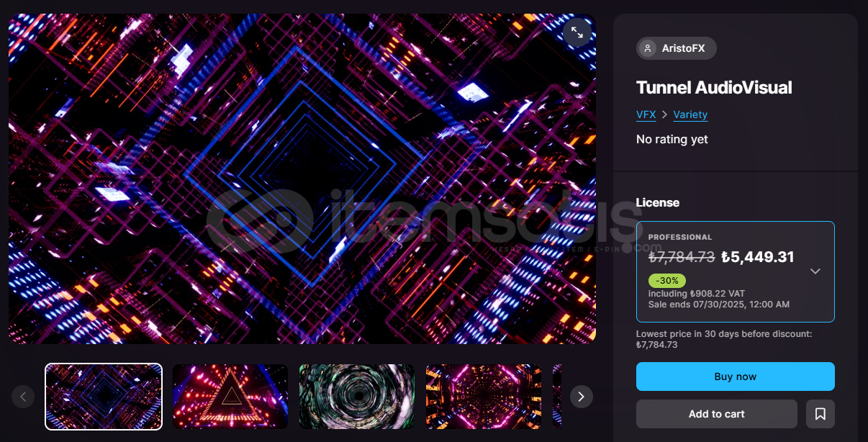Click the No rating yet text
This screenshot has width=868, height=442.
672,140
